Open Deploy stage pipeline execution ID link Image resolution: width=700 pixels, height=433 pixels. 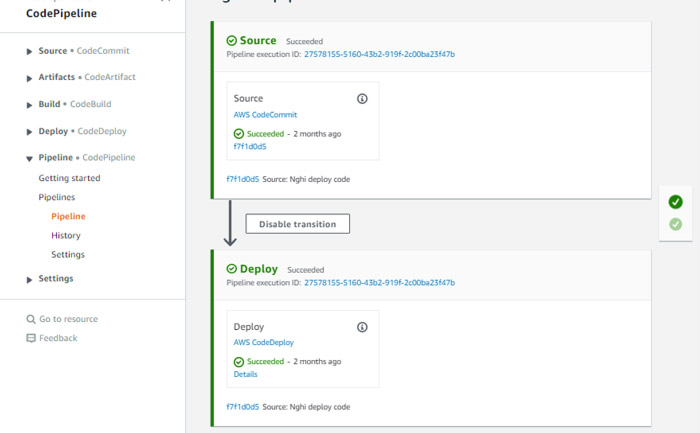[379, 283]
